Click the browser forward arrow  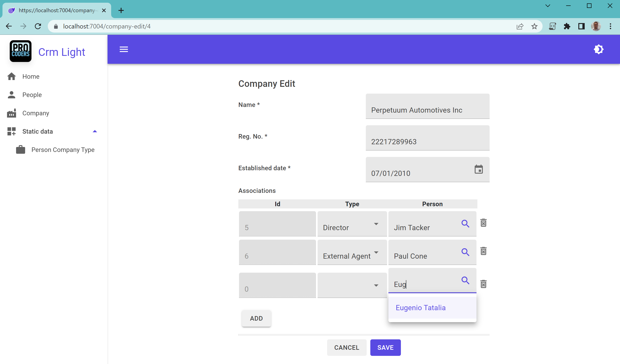point(23,26)
